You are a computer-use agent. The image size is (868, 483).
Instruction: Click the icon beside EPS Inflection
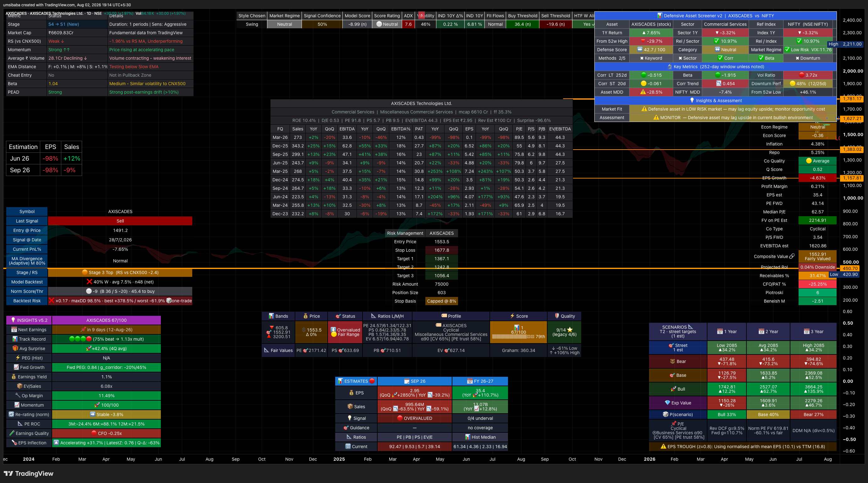[14, 443]
